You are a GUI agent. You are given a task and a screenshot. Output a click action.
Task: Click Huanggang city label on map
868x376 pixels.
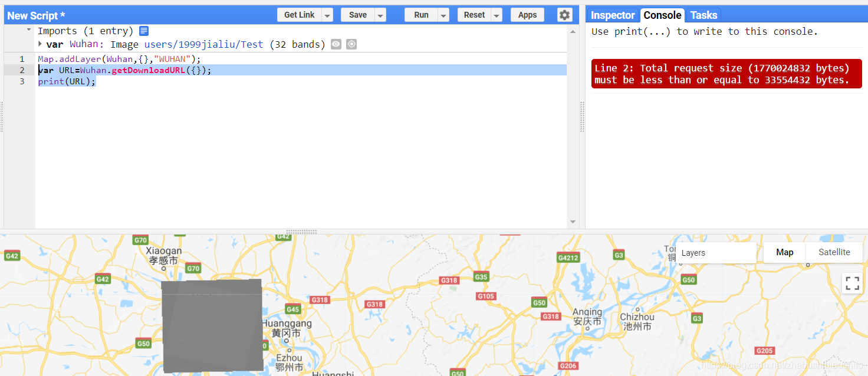tap(287, 328)
